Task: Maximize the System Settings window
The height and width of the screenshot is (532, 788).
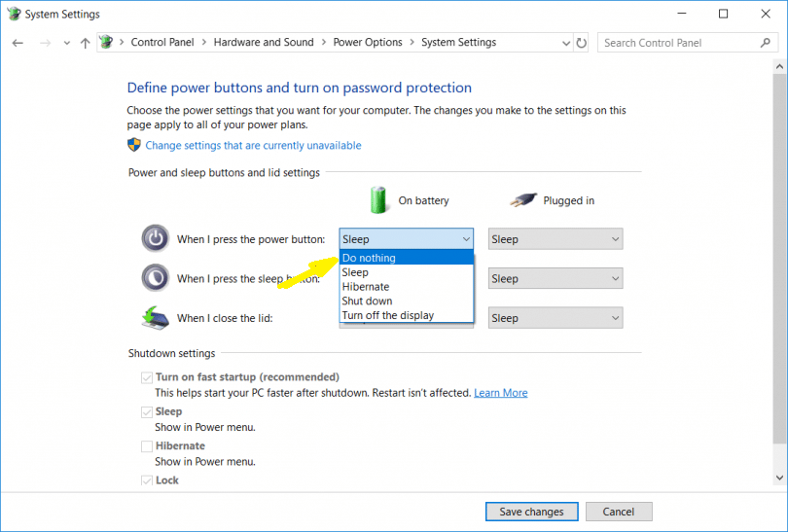Action: (723, 14)
